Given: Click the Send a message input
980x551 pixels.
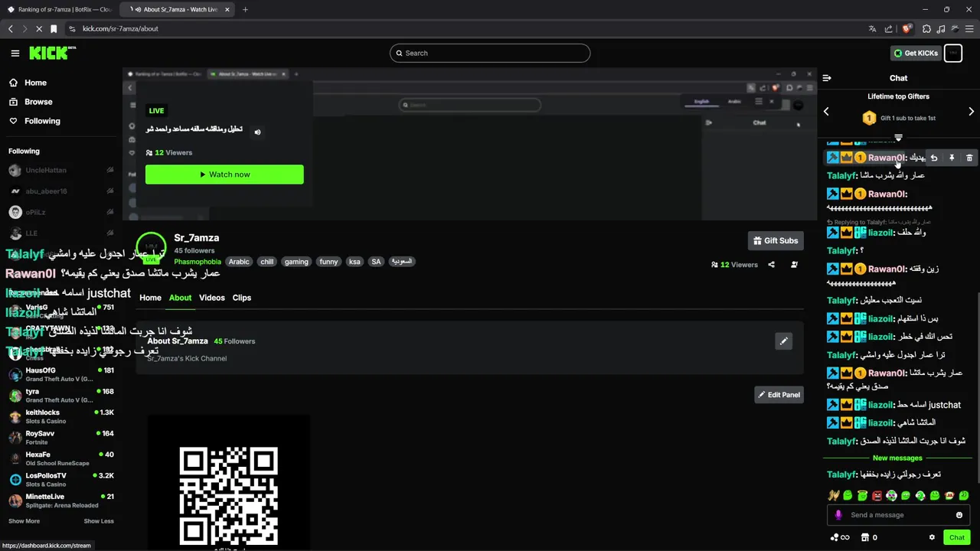Looking at the screenshot, I should pyautogui.click(x=899, y=515).
